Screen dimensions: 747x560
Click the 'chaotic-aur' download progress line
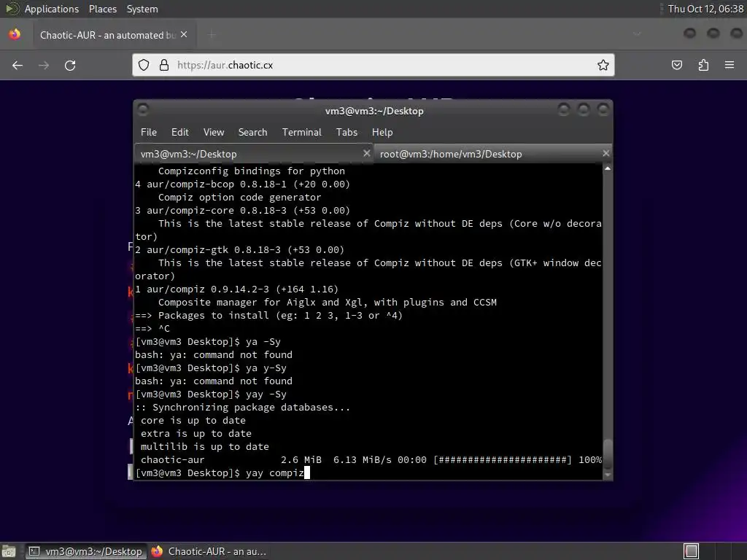coord(371,459)
